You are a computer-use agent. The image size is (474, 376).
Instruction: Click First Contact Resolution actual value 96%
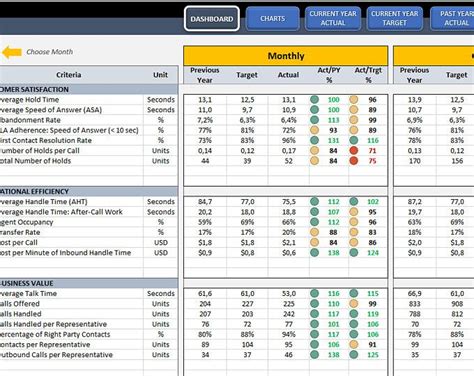pos(289,140)
